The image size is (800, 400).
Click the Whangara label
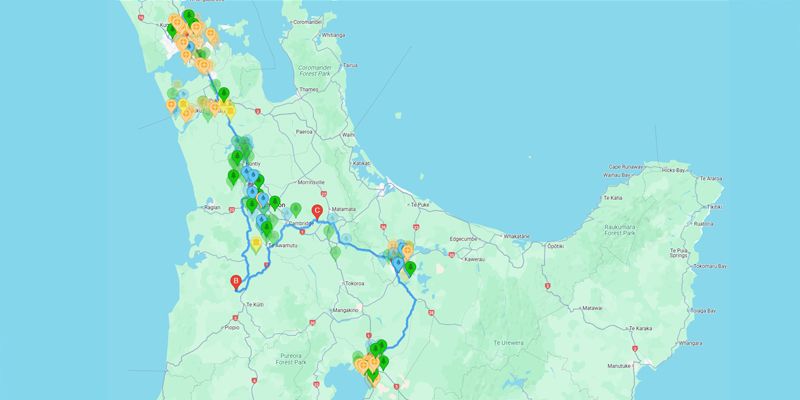(x=689, y=343)
